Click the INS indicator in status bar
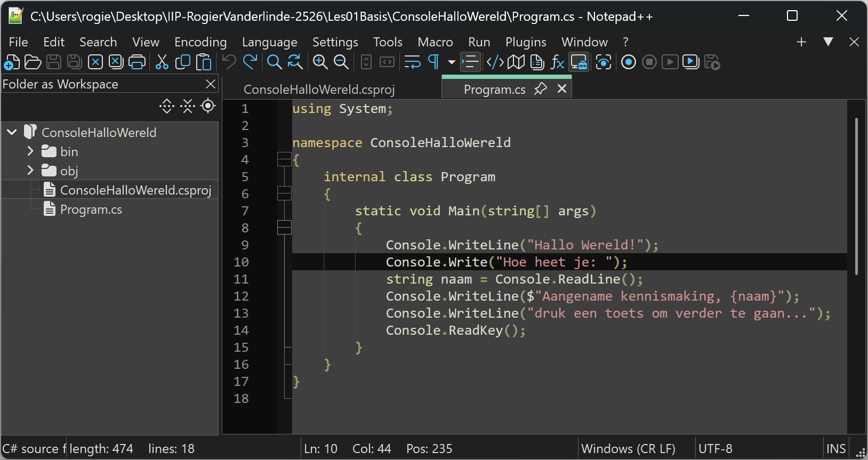This screenshot has height=460, width=868. 836,449
